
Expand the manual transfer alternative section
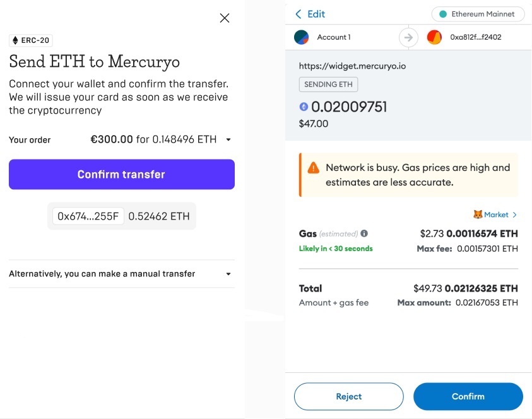pos(228,274)
